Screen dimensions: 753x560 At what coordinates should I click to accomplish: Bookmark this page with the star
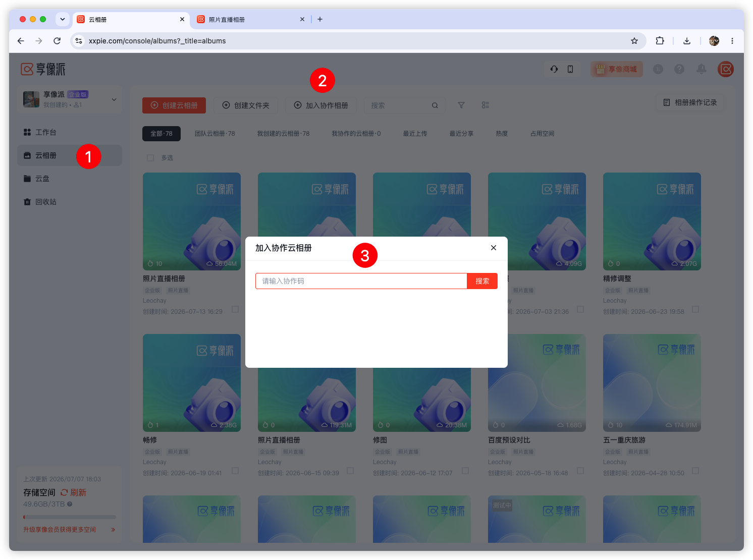point(634,41)
